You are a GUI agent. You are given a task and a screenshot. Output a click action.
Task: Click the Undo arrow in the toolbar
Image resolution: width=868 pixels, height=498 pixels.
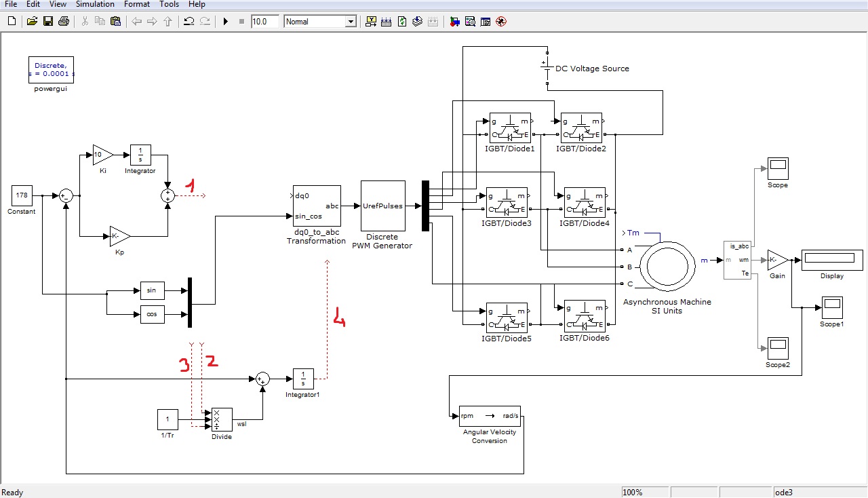[x=189, y=22]
